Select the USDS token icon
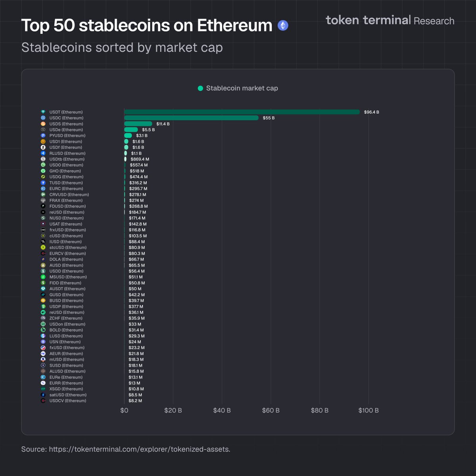The height and width of the screenshot is (476, 476). point(43,124)
